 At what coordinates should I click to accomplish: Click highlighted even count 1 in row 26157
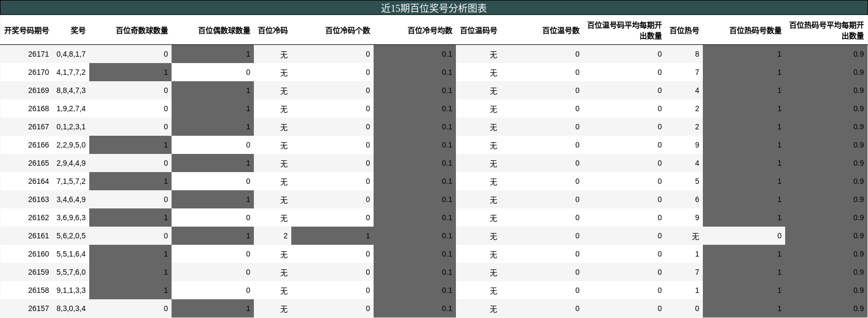click(213, 308)
